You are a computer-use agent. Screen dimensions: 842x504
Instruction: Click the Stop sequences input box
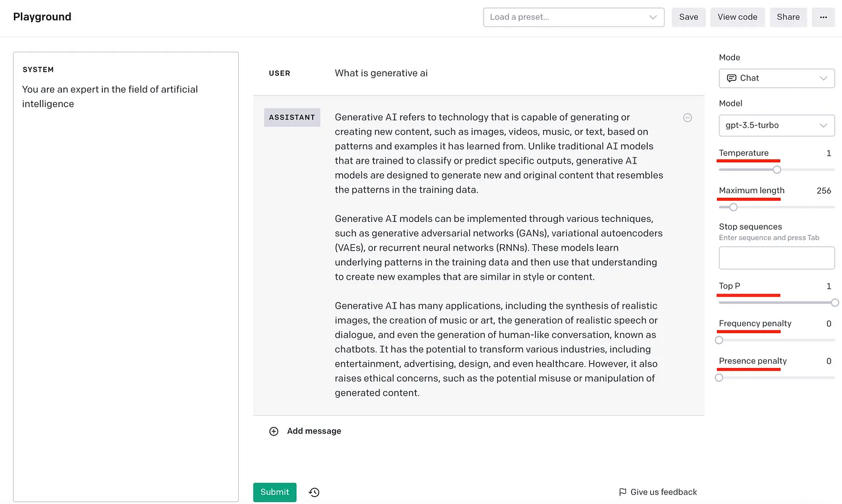pos(776,257)
